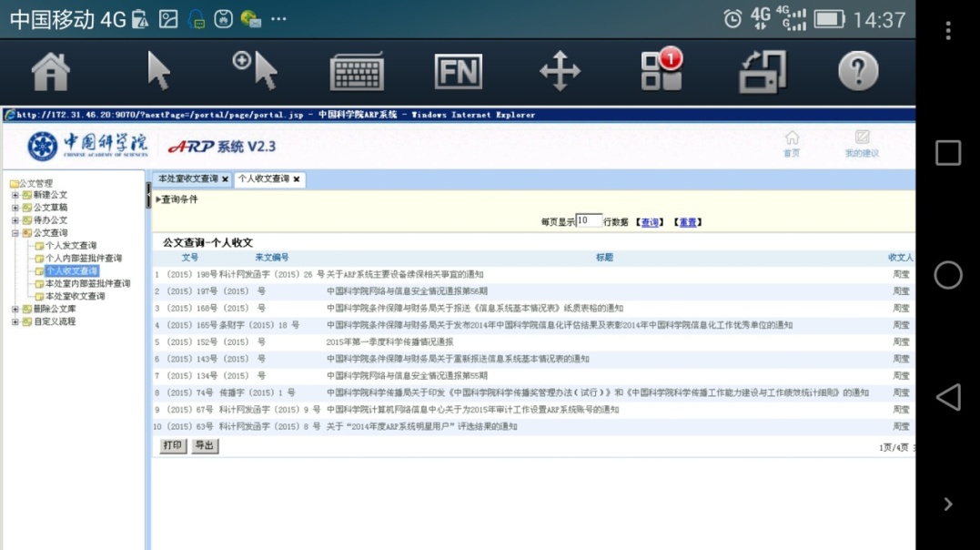Select the mouse pointer mode icon
Viewport: 980px width, 550px height.
157,71
